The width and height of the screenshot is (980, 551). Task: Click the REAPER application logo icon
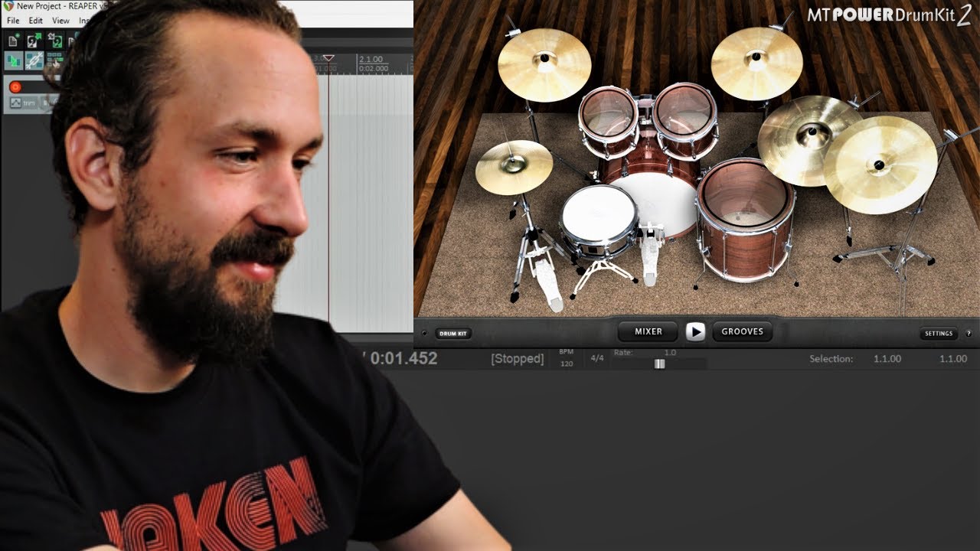pyautogui.click(x=8, y=6)
